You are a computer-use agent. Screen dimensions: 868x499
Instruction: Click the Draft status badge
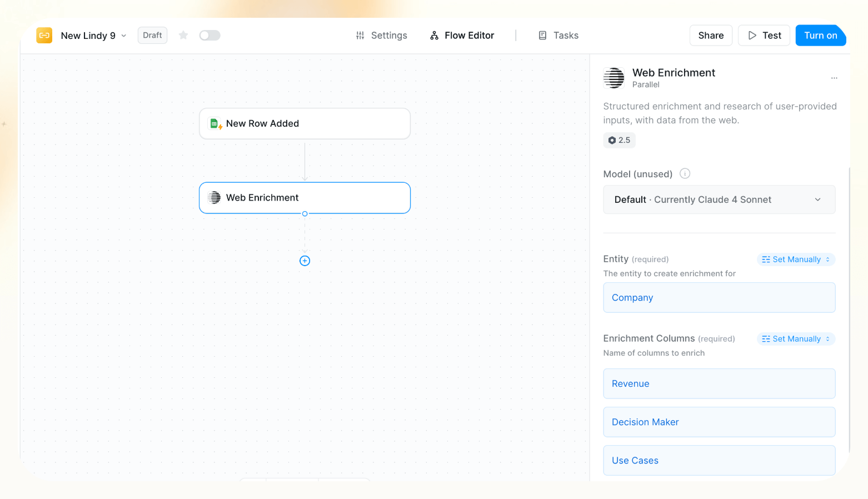(152, 35)
